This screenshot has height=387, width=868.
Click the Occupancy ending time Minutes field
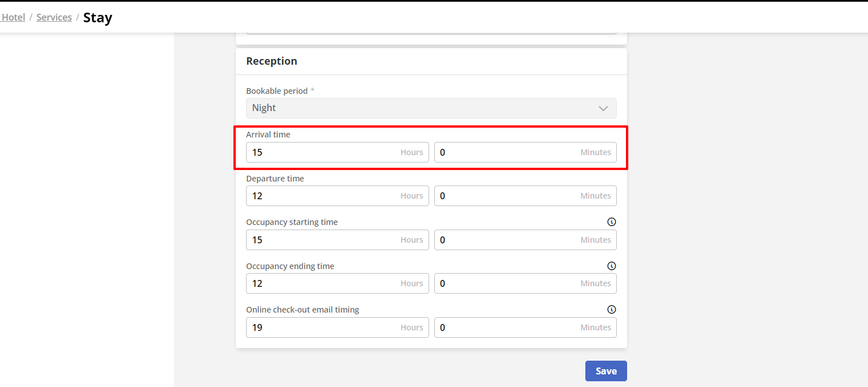tap(525, 283)
